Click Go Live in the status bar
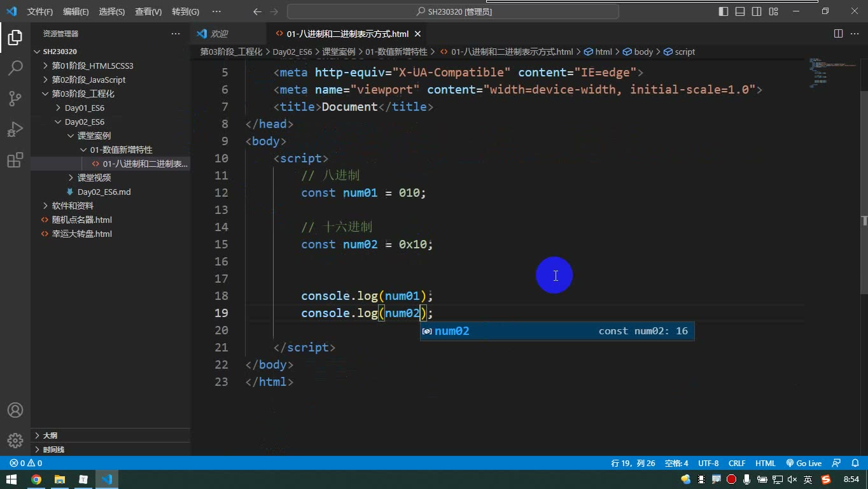 pyautogui.click(x=804, y=464)
